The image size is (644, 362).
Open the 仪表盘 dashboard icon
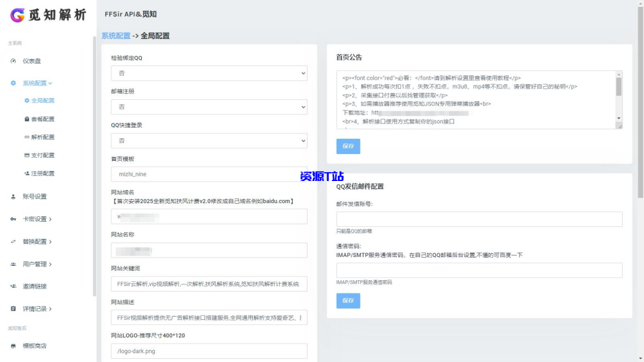point(14,61)
